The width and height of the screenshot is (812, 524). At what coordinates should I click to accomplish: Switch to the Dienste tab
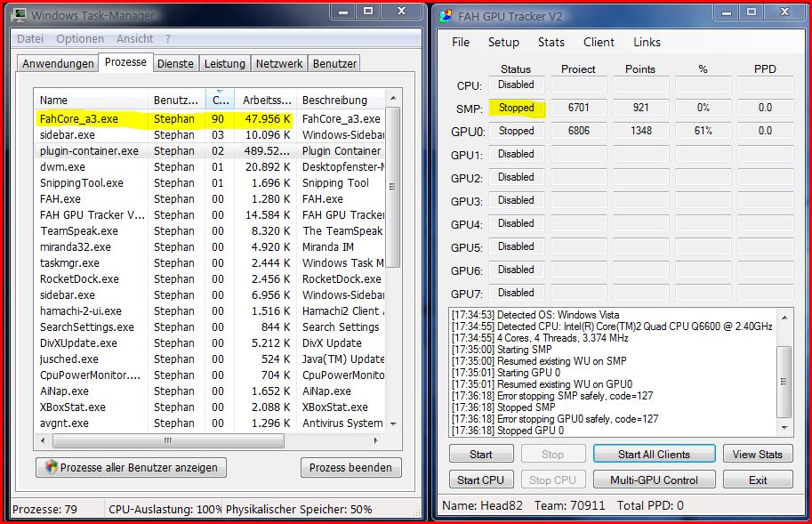click(x=175, y=64)
